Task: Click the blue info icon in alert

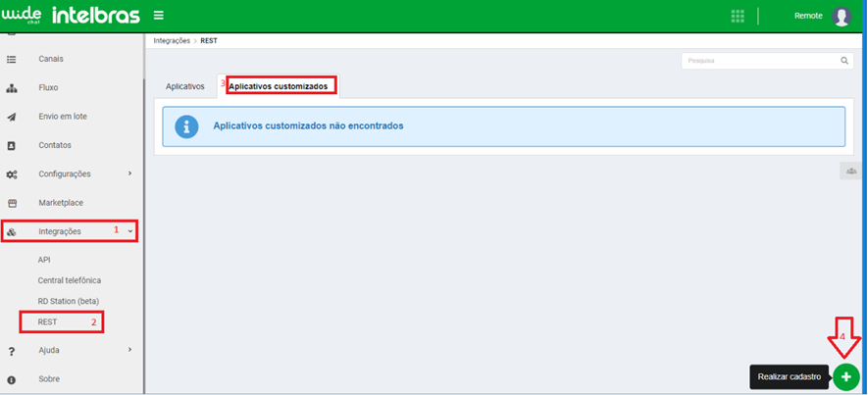Action: (x=186, y=126)
